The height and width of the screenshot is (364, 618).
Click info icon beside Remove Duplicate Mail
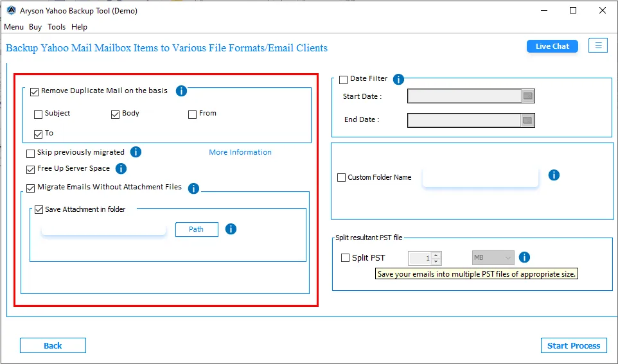[181, 91]
